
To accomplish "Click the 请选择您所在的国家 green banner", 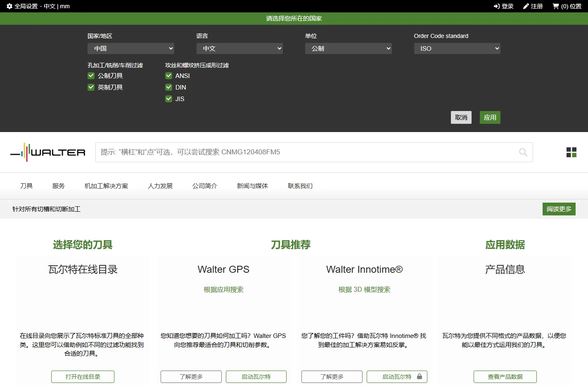I will 294,19.
